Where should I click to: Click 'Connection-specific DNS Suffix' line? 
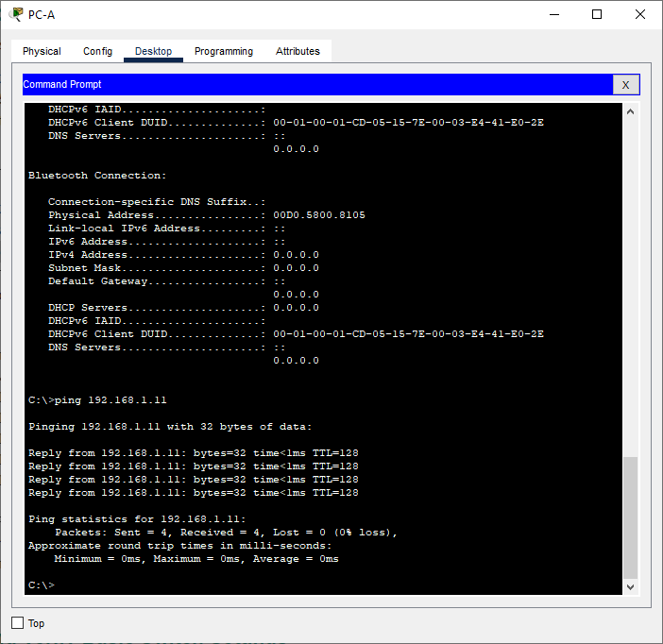pos(157,202)
